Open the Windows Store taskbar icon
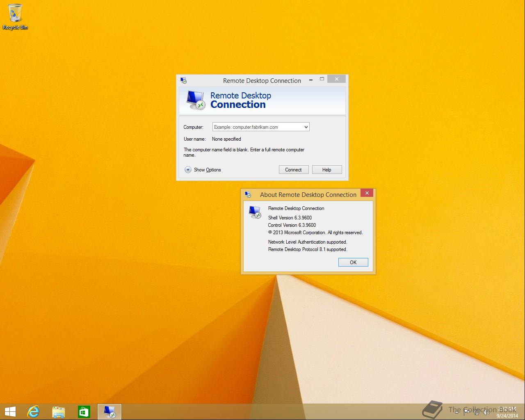Viewport: 525px width, 420px height. [84, 411]
